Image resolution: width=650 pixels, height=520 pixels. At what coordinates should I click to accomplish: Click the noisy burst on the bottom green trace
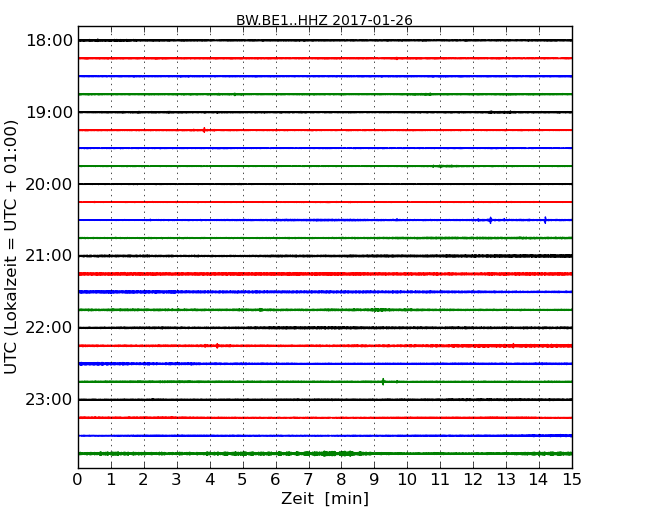pos(336,454)
